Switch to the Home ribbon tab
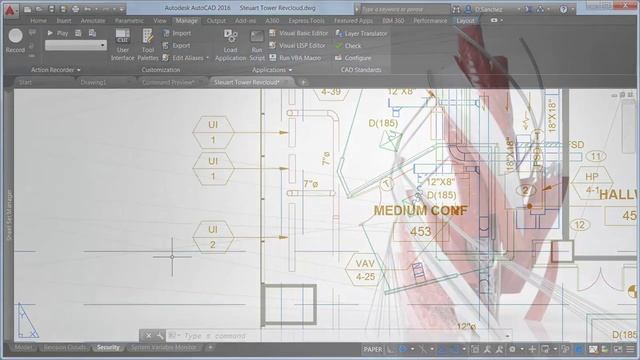 point(38,20)
